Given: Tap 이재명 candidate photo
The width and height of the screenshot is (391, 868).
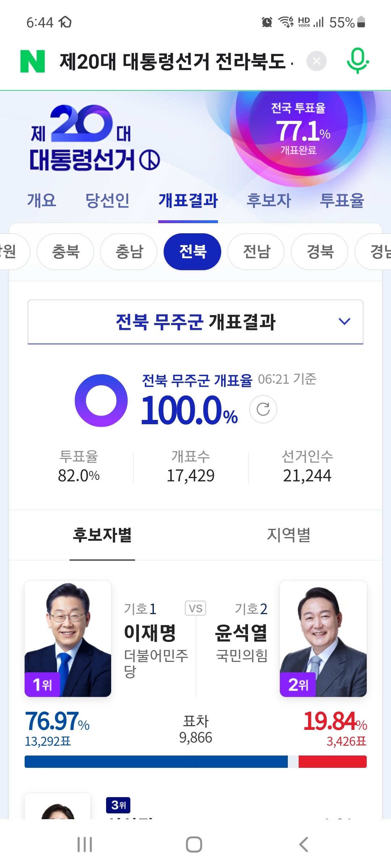Looking at the screenshot, I should click(68, 638).
